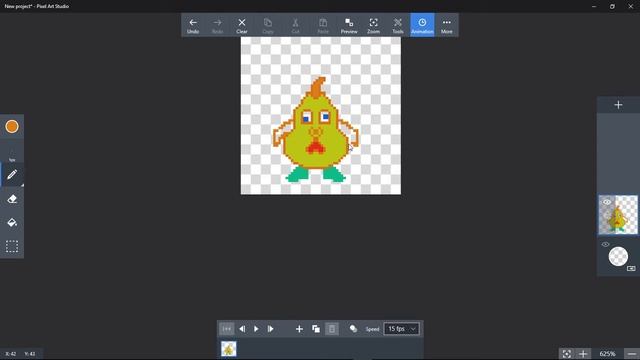The height and width of the screenshot is (360, 640).
Task: Click fit-to-screen icon near zoom percentage
Action: tap(567, 354)
